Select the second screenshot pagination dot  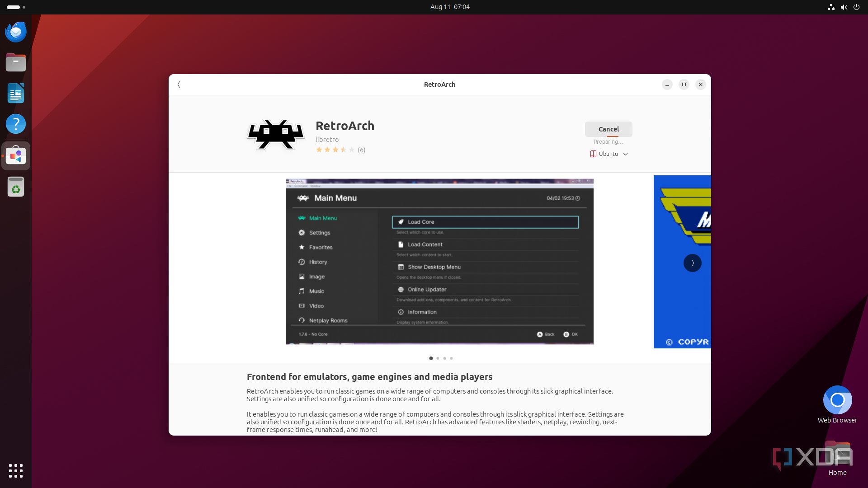point(438,358)
